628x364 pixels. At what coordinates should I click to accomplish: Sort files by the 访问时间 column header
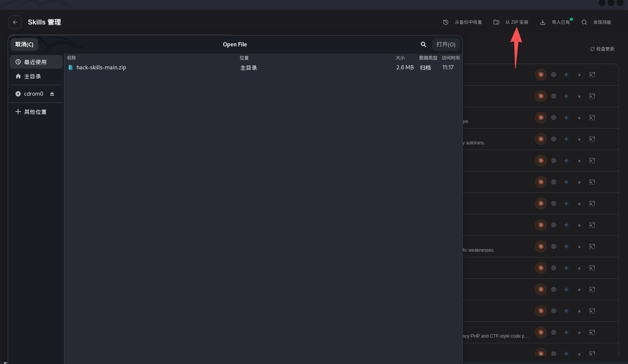coord(451,58)
